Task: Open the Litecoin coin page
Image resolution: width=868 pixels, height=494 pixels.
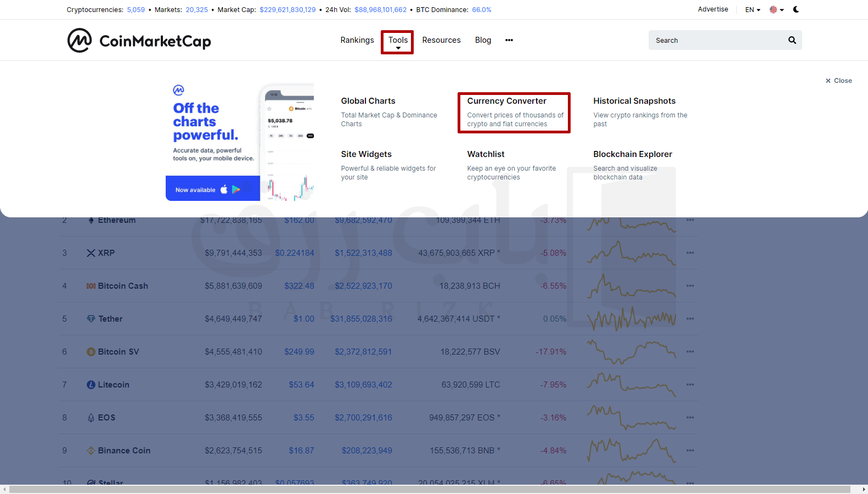Action: [x=114, y=385]
